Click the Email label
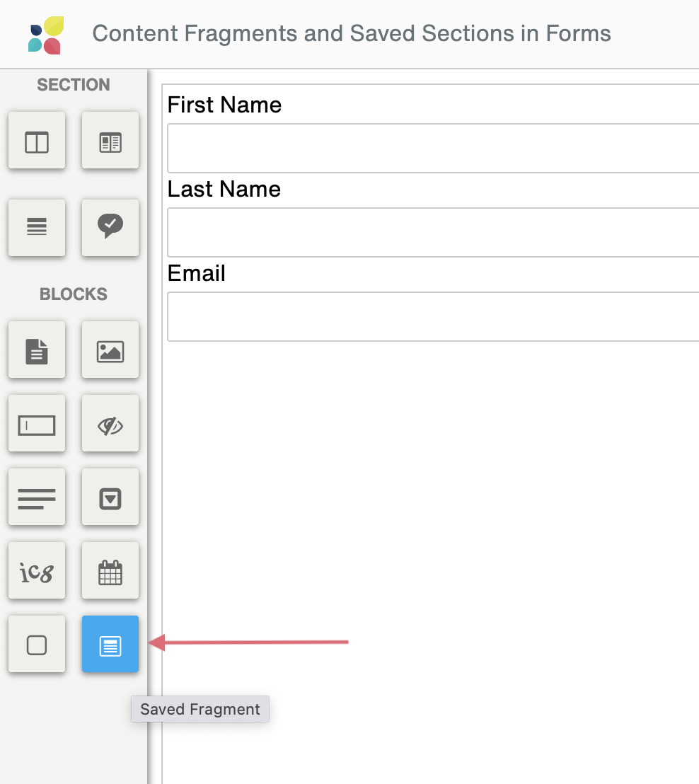 [x=197, y=274]
